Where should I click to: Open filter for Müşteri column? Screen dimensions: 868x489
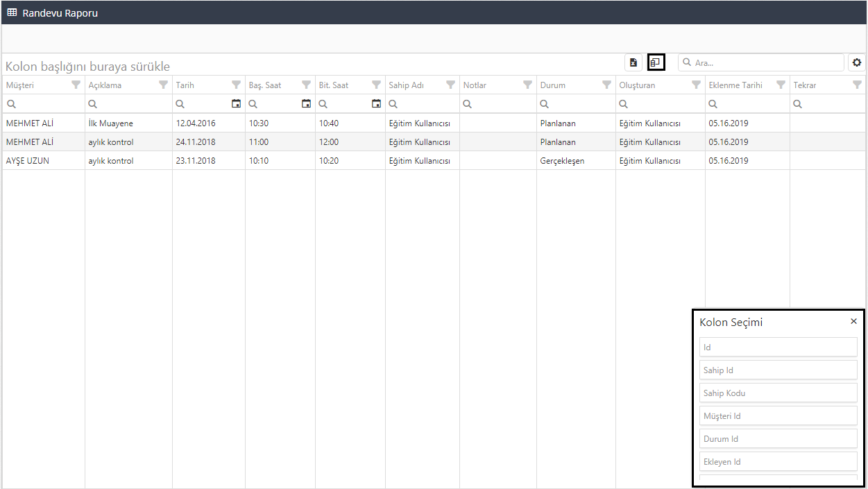point(76,85)
